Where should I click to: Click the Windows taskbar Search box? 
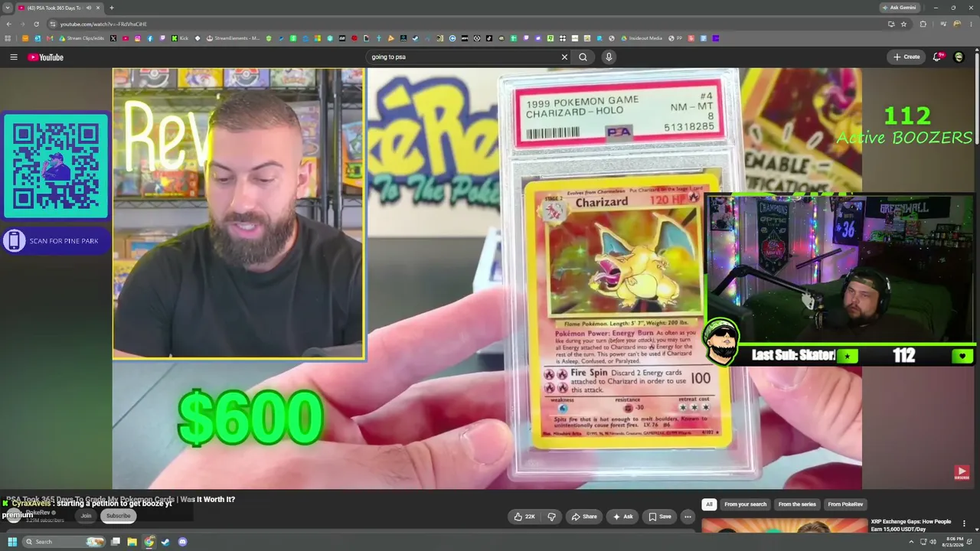[x=64, y=542]
